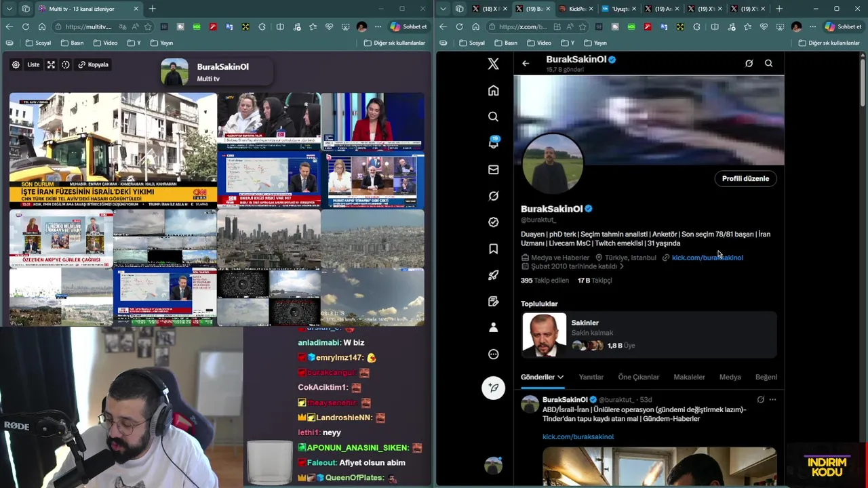This screenshot has height=488, width=868.
Task: Click compose post round button
Action: tap(493, 388)
